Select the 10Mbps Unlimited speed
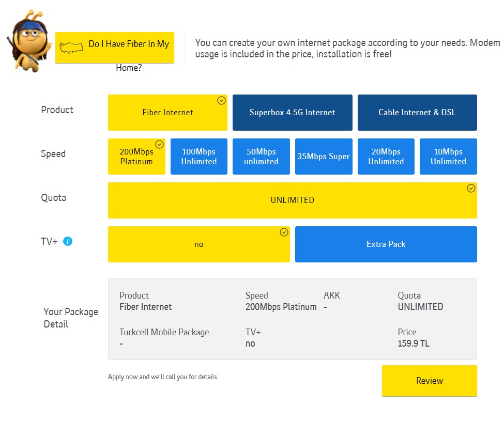This screenshot has width=504, height=421. (448, 157)
